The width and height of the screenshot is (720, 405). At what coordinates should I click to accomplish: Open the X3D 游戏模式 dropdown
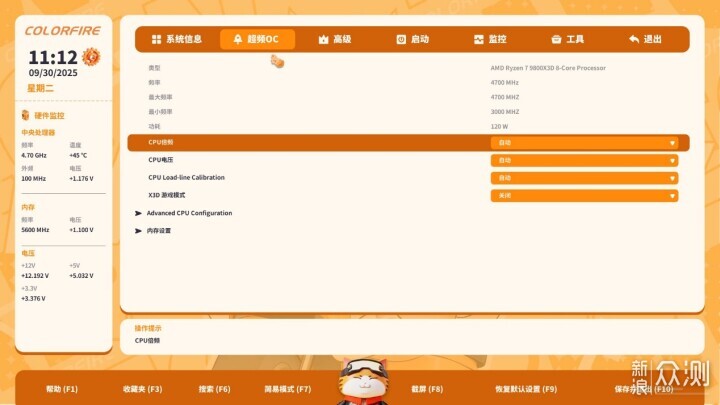point(584,196)
